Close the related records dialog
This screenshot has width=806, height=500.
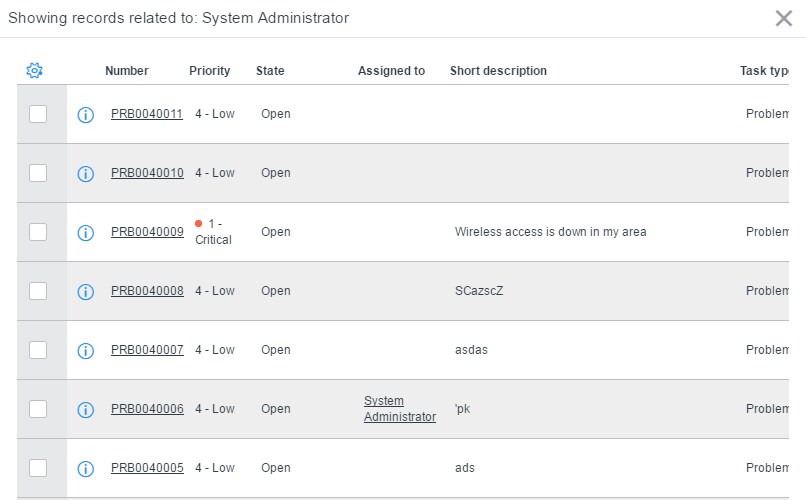click(783, 18)
